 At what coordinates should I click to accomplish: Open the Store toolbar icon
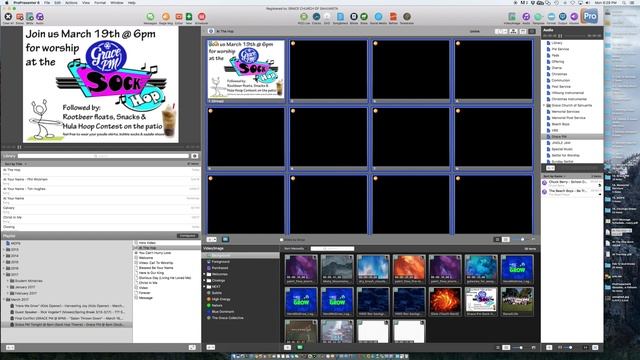364,17
